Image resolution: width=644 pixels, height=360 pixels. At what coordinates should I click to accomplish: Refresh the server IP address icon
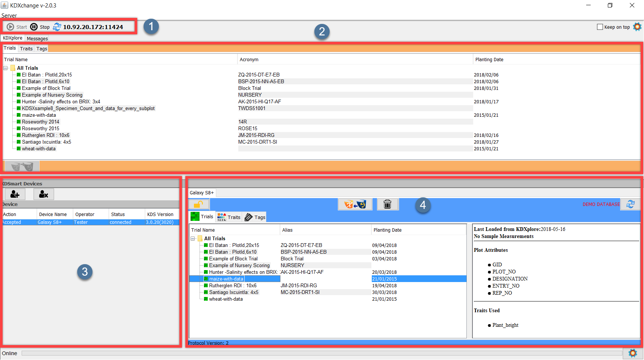tap(57, 27)
